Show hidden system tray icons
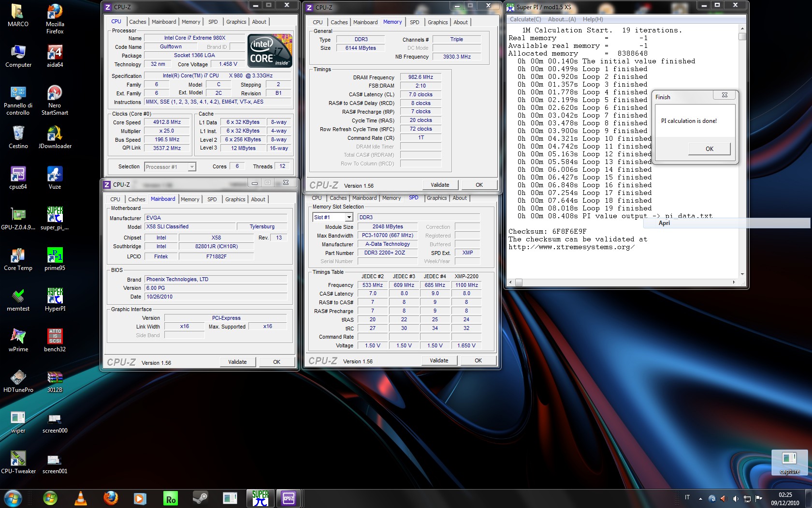 [700, 498]
